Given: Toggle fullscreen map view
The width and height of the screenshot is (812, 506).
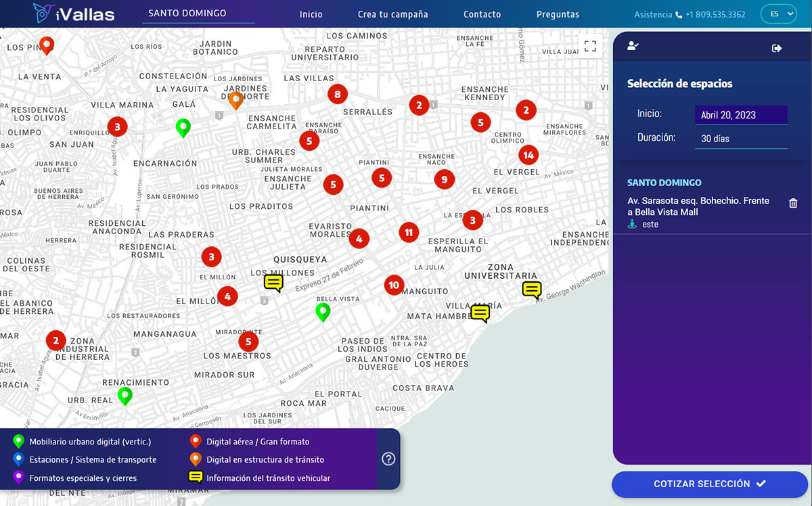Looking at the screenshot, I should [590, 46].
